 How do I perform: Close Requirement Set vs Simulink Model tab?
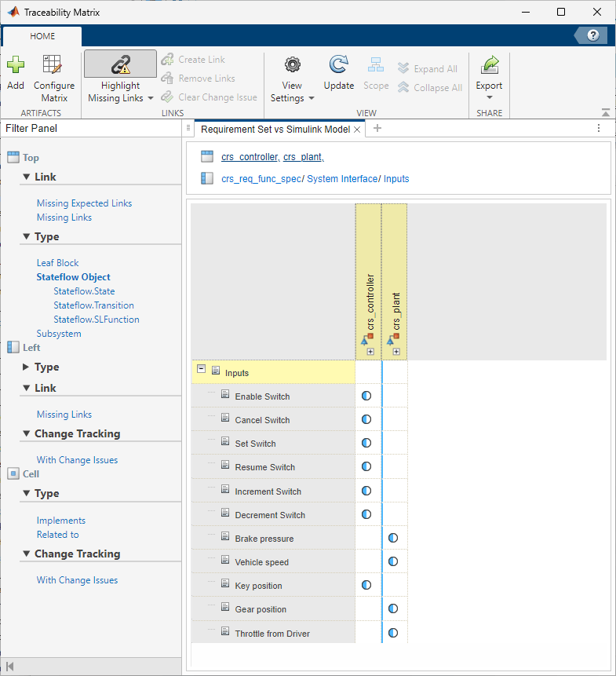357,130
